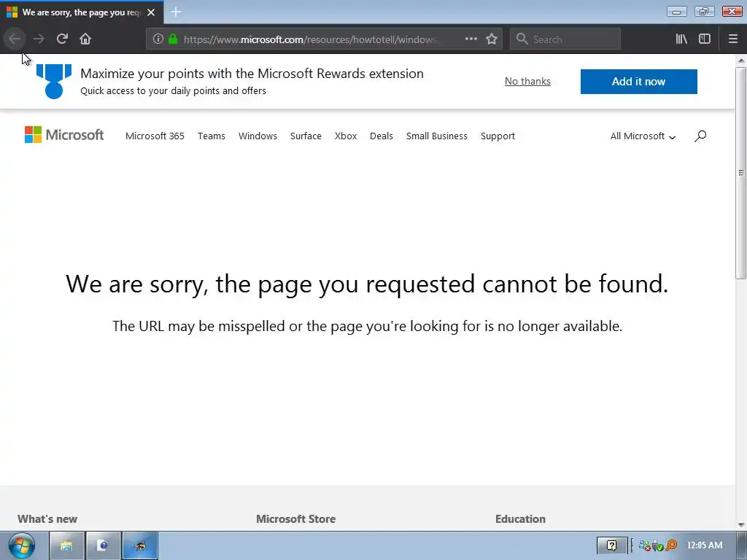The image size is (747, 560).
Task: Show site information icon in address bar
Action: 158,39
